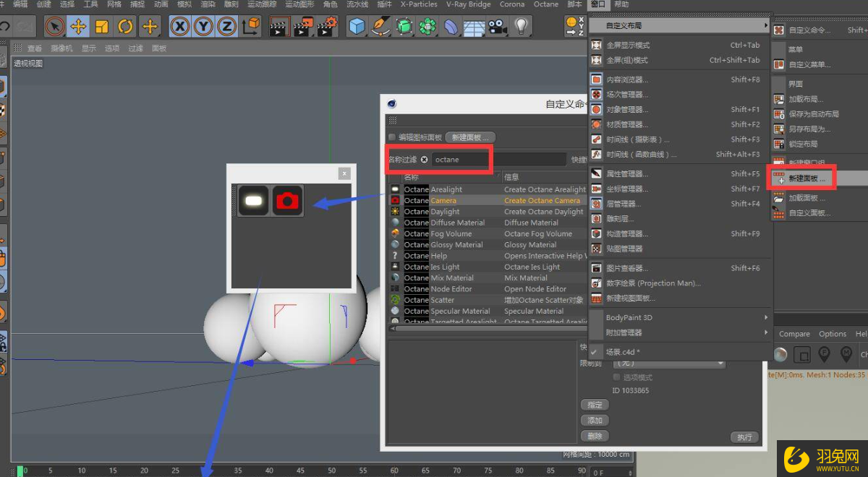Select Octane Glossy Material in the list
868x477 pixels.
pyautogui.click(x=488, y=245)
